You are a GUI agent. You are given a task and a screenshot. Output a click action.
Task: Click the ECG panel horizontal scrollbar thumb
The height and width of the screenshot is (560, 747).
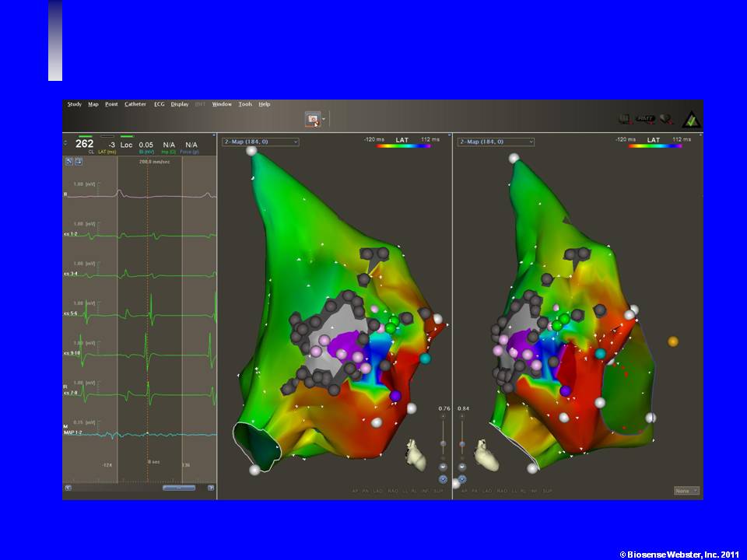tap(178, 488)
